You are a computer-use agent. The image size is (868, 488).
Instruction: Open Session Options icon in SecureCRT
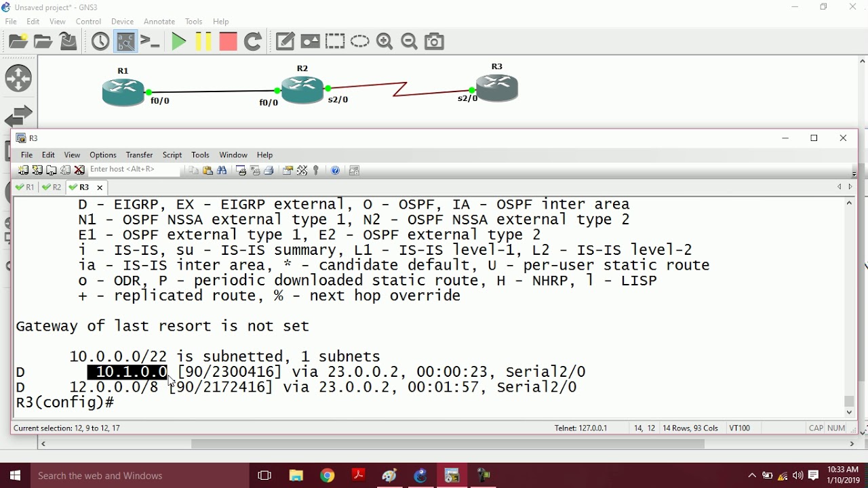click(288, 170)
